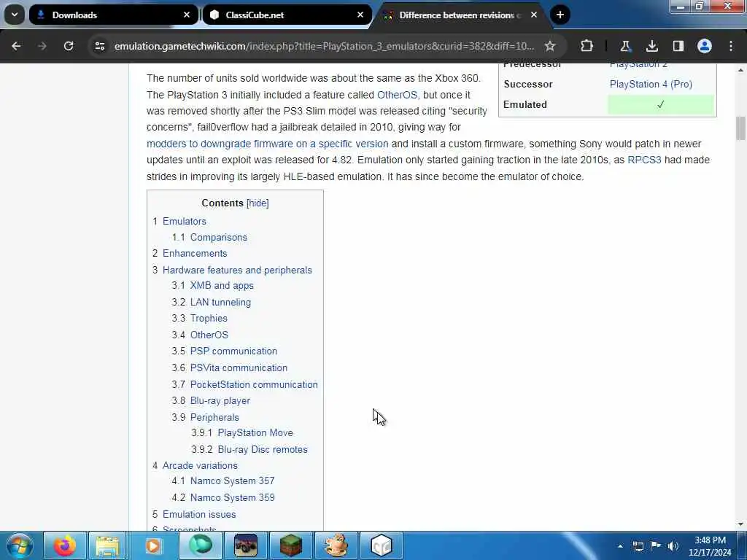Show hidden tray icons arrow
Screen dimensions: 747x560
click(620, 546)
